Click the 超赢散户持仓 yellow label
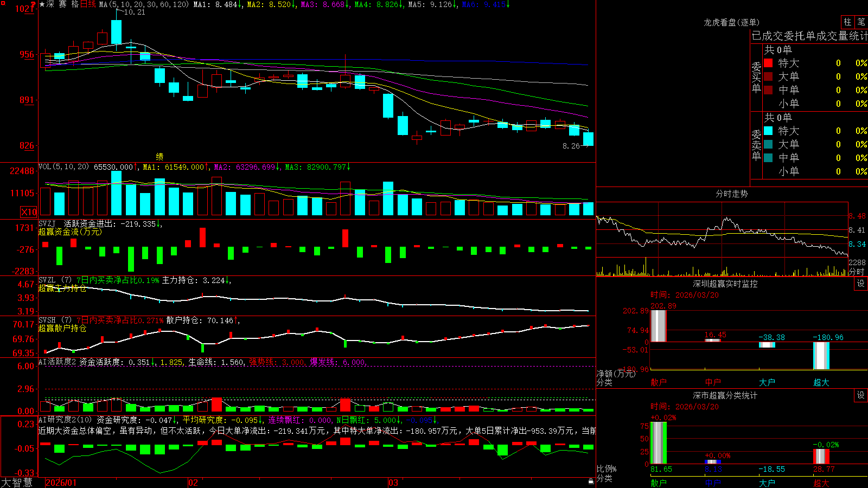 tap(62, 328)
